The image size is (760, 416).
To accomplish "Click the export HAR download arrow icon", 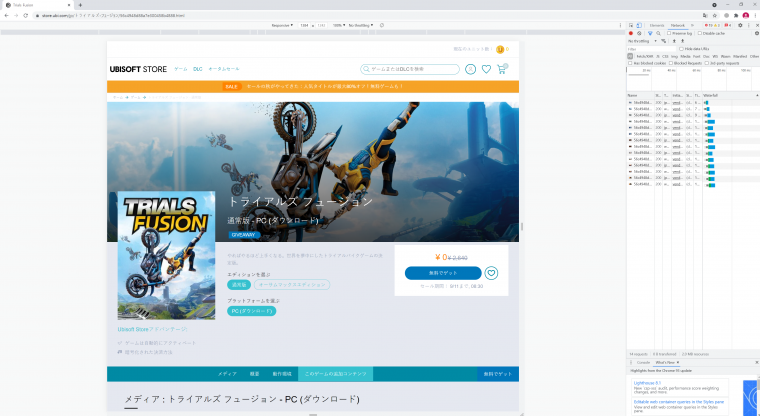I will pyautogui.click(x=682, y=41).
